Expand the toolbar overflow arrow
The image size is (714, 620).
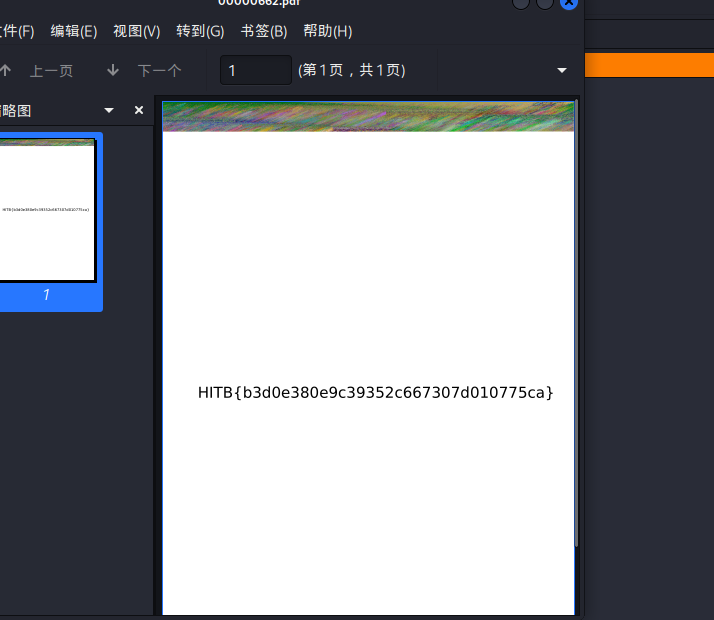561,70
